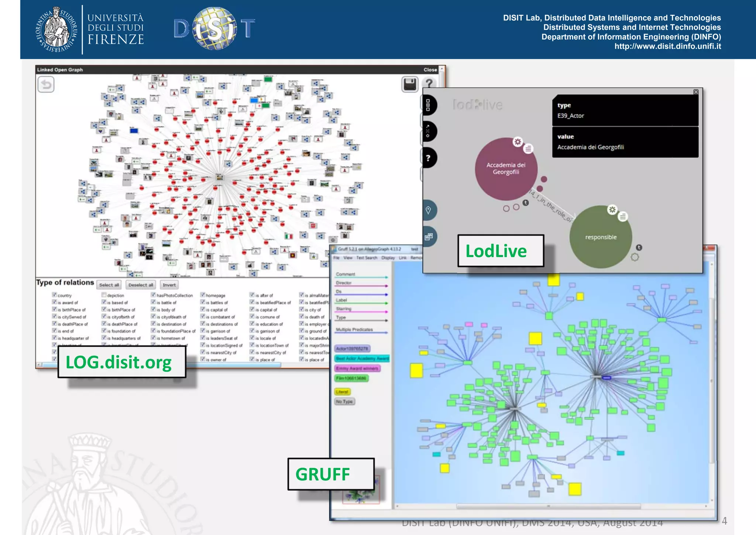Click the floppy disk save icon
This screenshot has width=756, height=535.
tap(409, 85)
